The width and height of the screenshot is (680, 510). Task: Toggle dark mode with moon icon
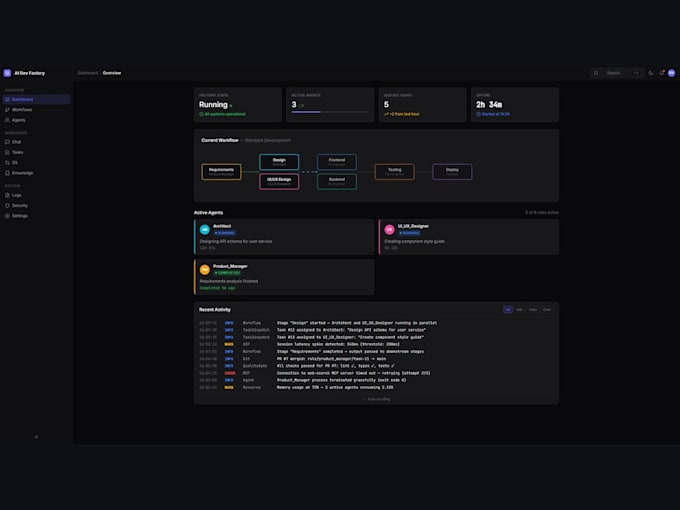point(651,73)
